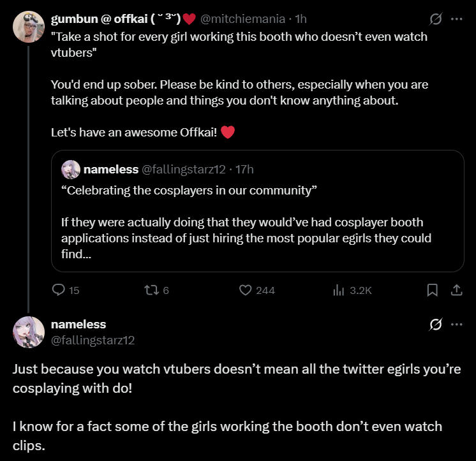Viewport: 476px width, 461px height.
Task: Open the quoted tweet from nameless
Action: click(257, 217)
